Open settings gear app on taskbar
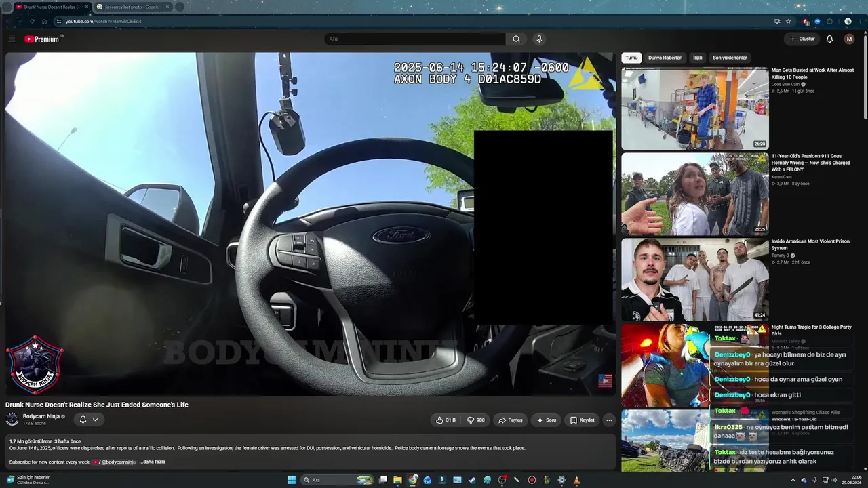Image resolution: width=868 pixels, height=488 pixels. coord(561,480)
